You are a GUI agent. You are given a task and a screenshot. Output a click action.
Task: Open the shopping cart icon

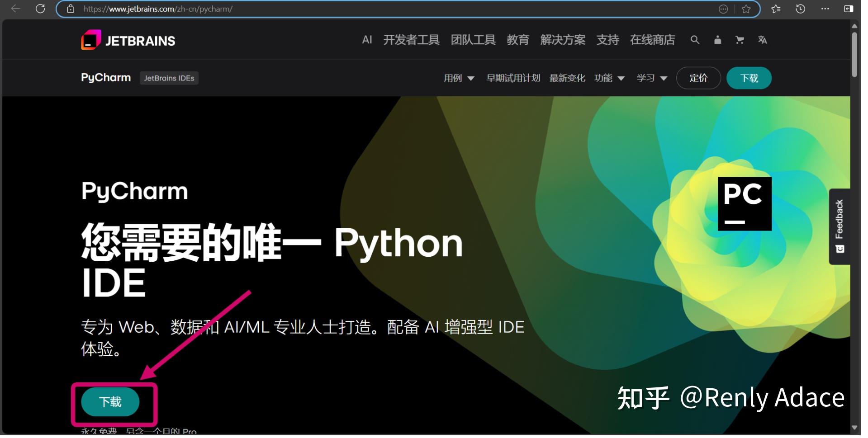740,40
